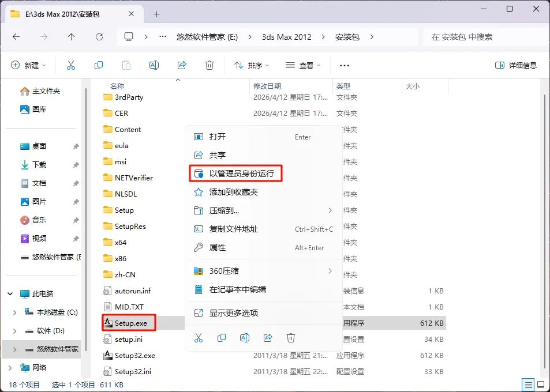The height and width of the screenshot is (392, 550).
Task: Click chevron after 悠然软件管家 (E:) in address bar
Action: pos(250,37)
